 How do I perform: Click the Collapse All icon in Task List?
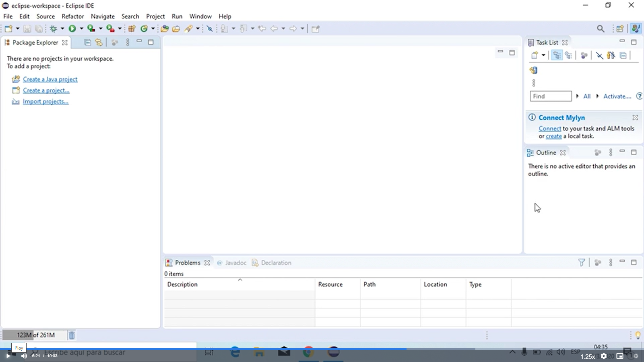pyautogui.click(x=623, y=56)
